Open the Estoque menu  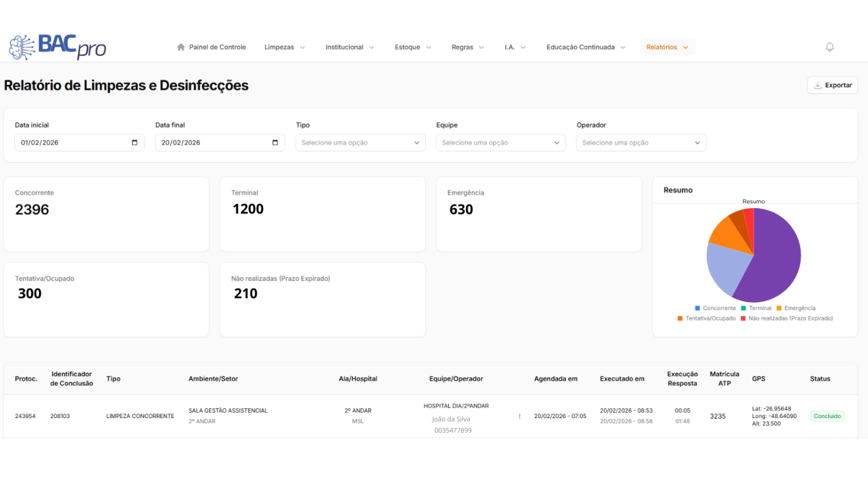(413, 47)
